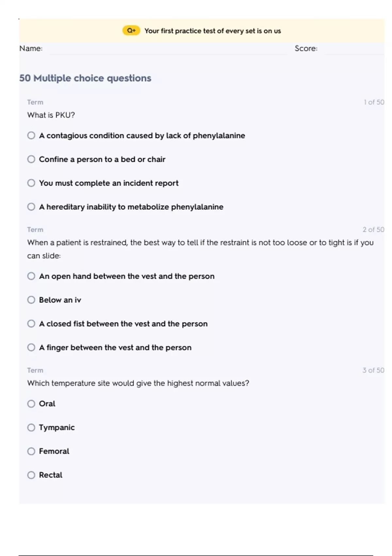Select 'A contagious condition caused by lack of phenylalanine'
The image size is (392, 556).
pyautogui.click(x=31, y=135)
